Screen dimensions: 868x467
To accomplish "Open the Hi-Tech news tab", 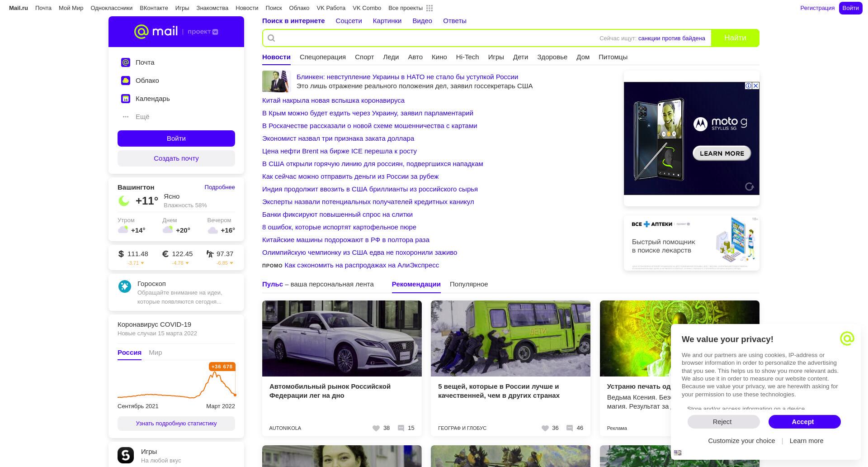I will coord(467,57).
